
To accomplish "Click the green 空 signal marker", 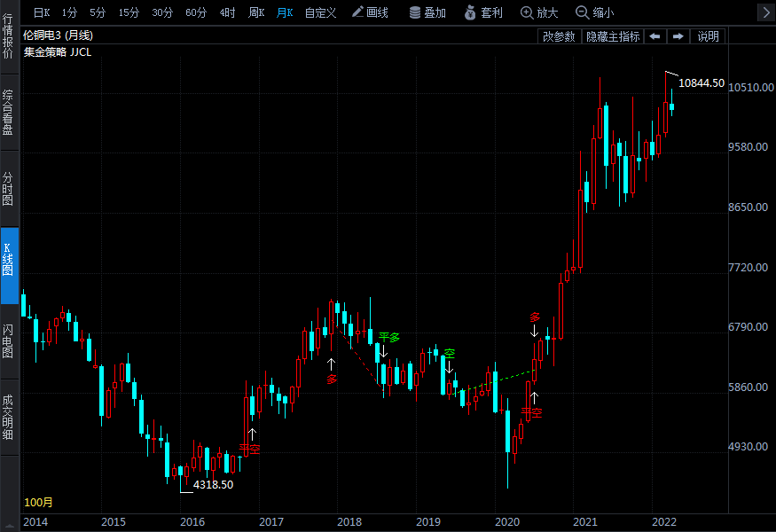I will (450, 354).
